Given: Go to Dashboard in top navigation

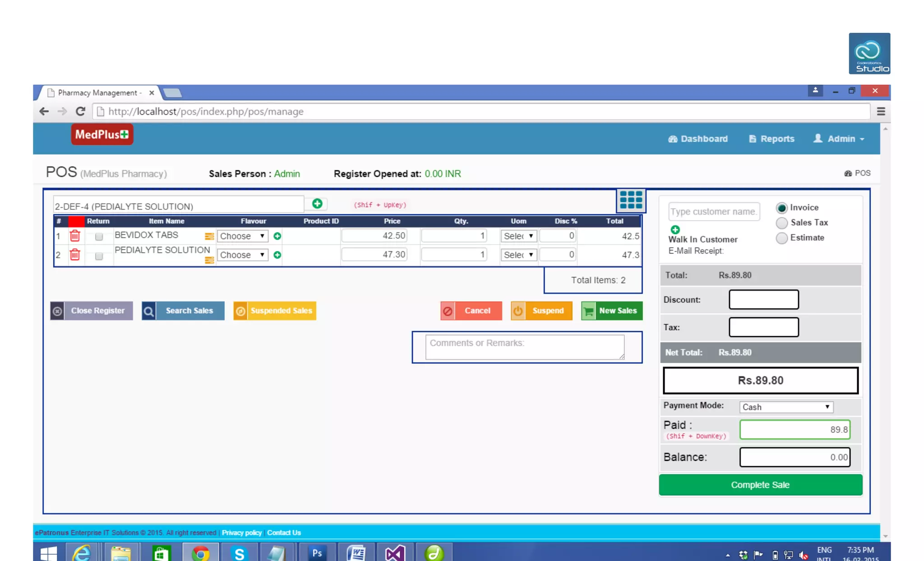Looking at the screenshot, I should (x=698, y=139).
